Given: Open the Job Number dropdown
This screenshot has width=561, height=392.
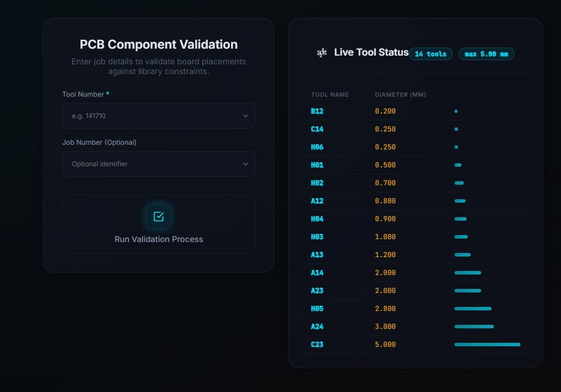Looking at the screenshot, I should [x=159, y=164].
